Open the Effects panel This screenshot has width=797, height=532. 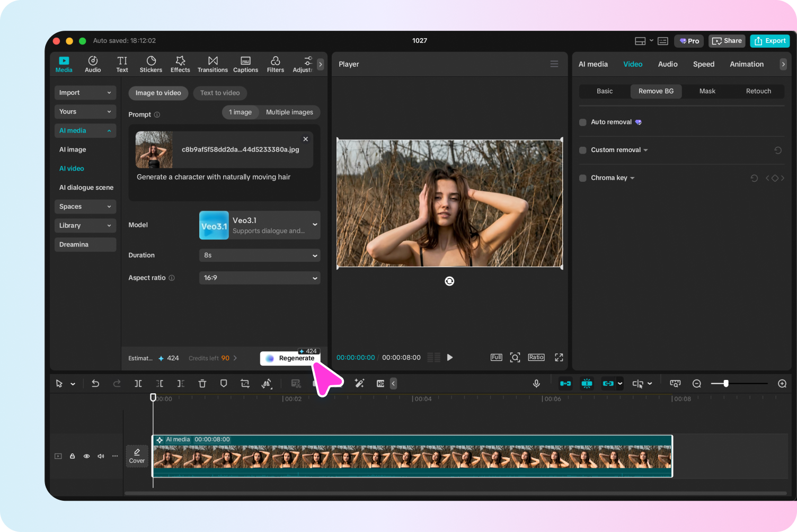click(180, 64)
